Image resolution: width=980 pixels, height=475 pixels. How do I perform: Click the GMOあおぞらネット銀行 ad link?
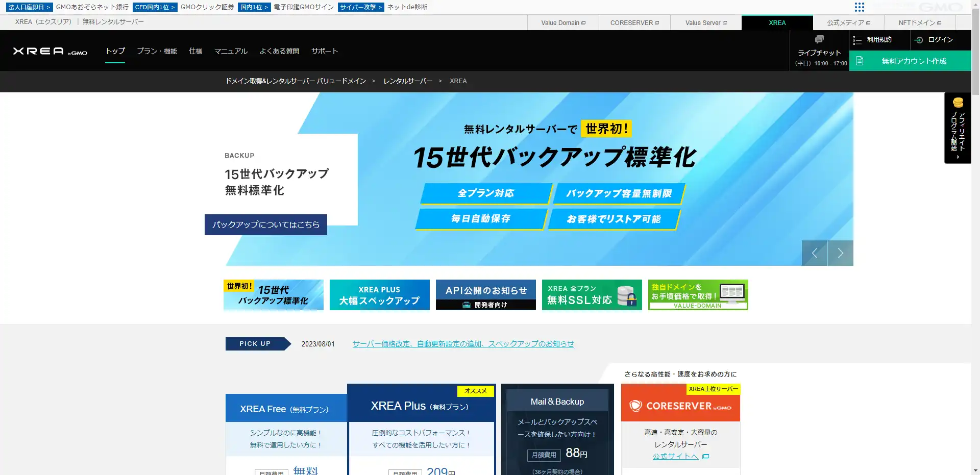coord(92,7)
